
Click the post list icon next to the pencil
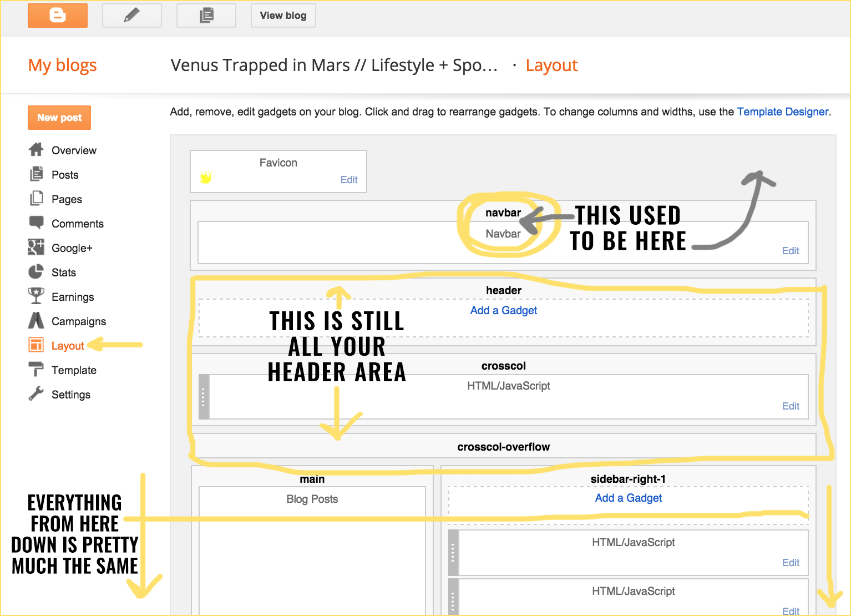click(206, 15)
